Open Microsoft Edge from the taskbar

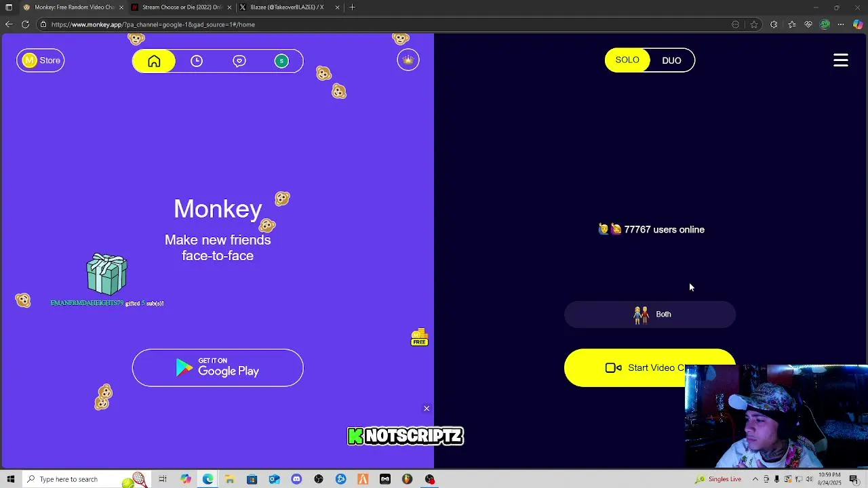pos(208,479)
